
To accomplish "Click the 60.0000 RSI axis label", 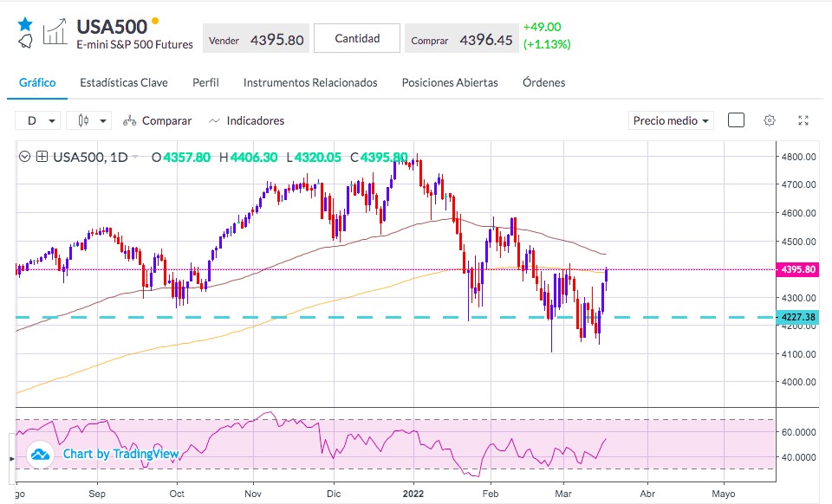I will pyautogui.click(x=798, y=432).
